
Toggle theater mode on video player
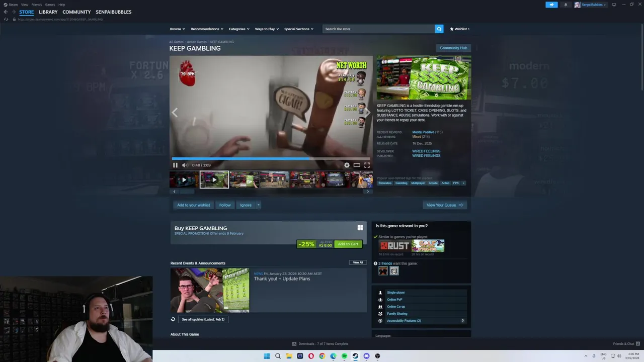(x=357, y=165)
